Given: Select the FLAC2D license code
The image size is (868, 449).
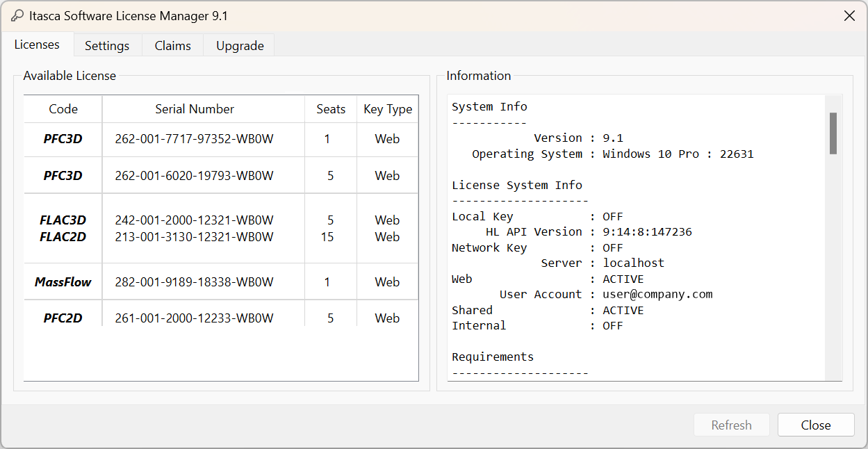Looking at the screenshot, I should coord(63,237).
